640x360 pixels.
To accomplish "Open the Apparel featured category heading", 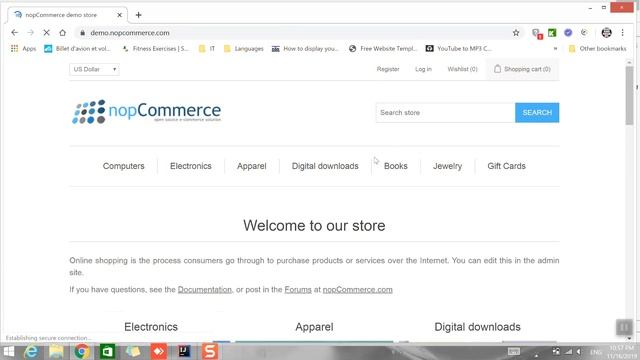I will point(314,327).
